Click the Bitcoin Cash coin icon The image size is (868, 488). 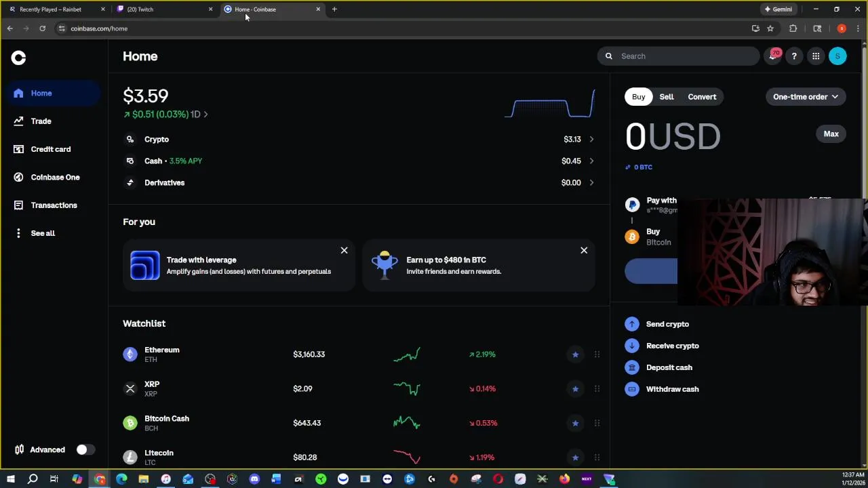tap(130, 423)
